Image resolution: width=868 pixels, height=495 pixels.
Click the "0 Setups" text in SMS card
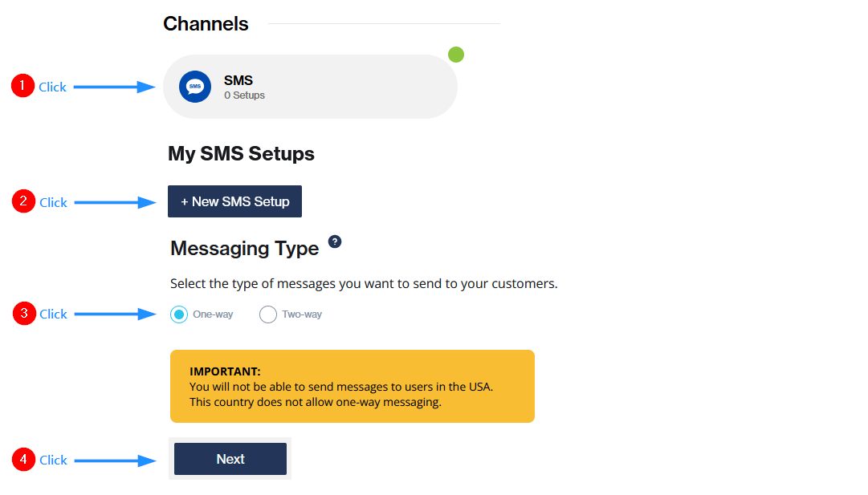(244, 95)
